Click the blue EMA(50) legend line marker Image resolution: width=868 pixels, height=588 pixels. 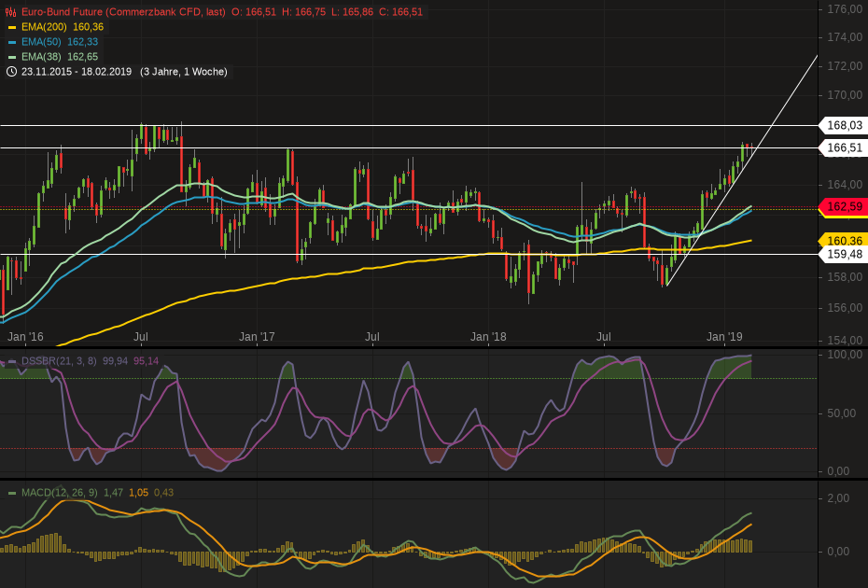pyautogui.click(x=12, y=42)
